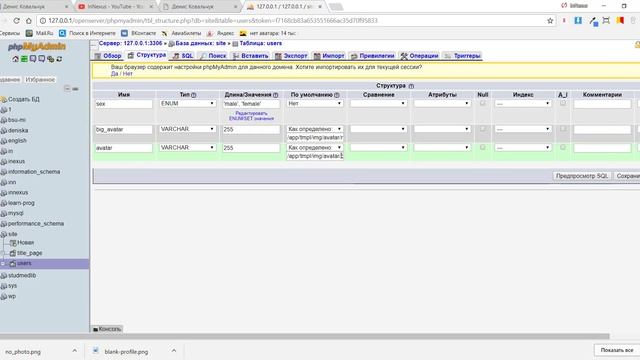Viewport: 640px width, 360px height.
Task: Reload the browser page
Action: 16,20
